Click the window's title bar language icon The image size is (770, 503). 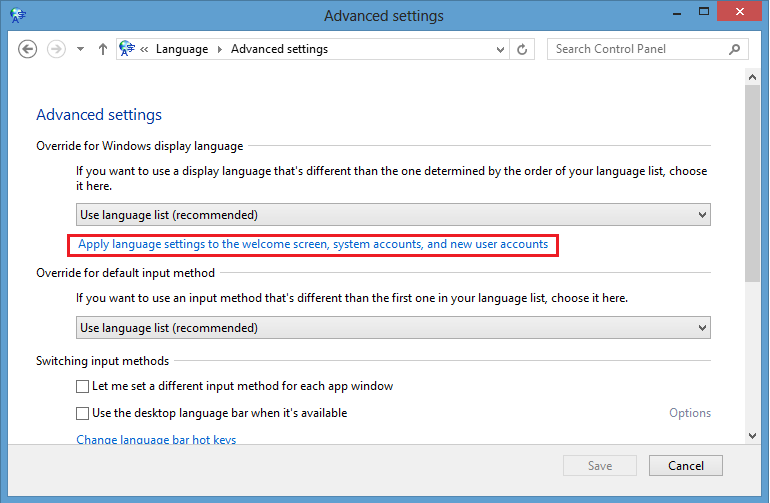(x=18, y=15)
